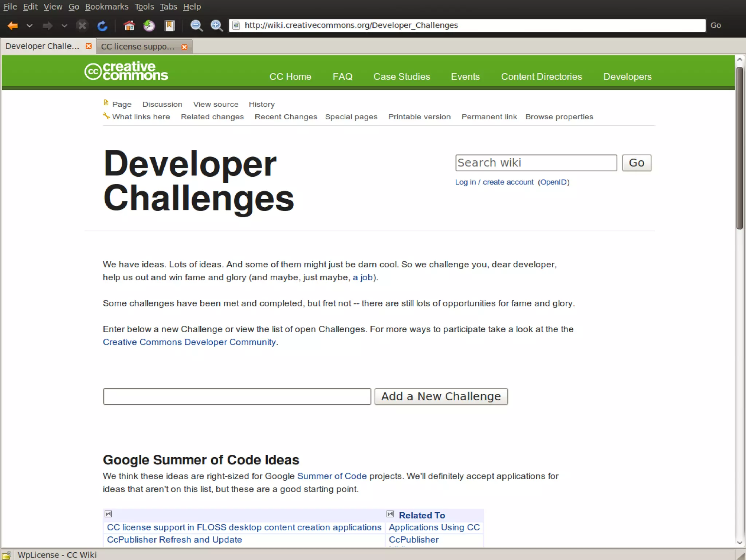This screenshot has width=746, height=560.
Task: Open the browsing History clock icon
Action: (x=149, y=26)
